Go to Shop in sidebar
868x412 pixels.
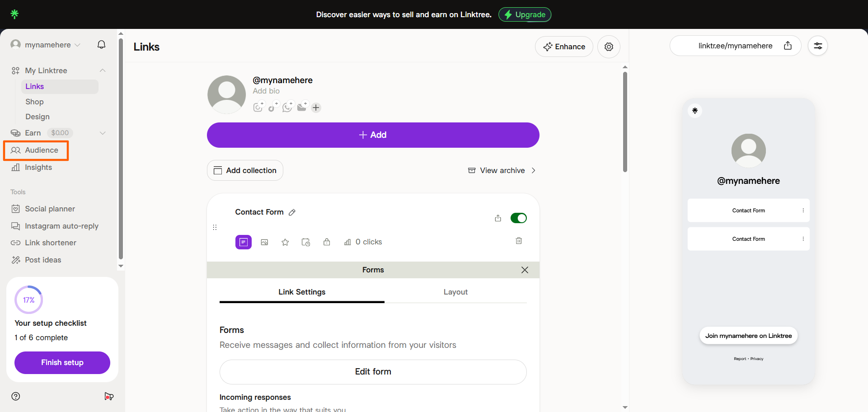tap(34, 102)
